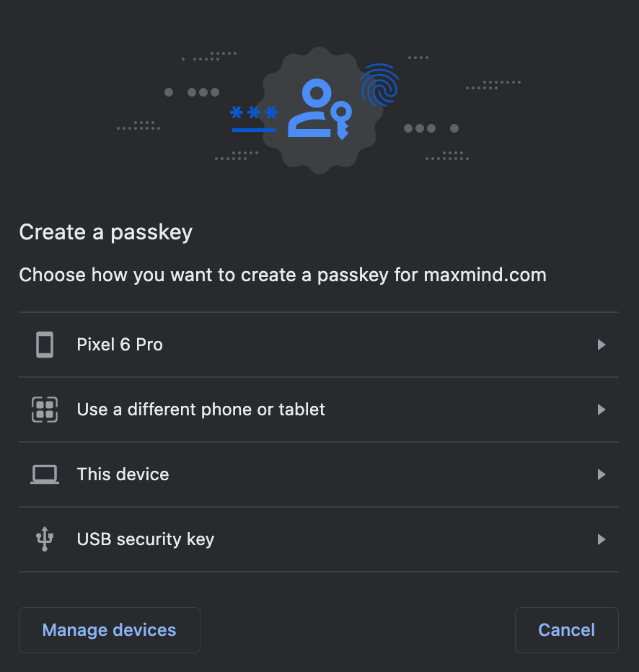Cancel the passkey creation dialog
The height and width of the screenshot is (672, 639).
pos(566,630)
